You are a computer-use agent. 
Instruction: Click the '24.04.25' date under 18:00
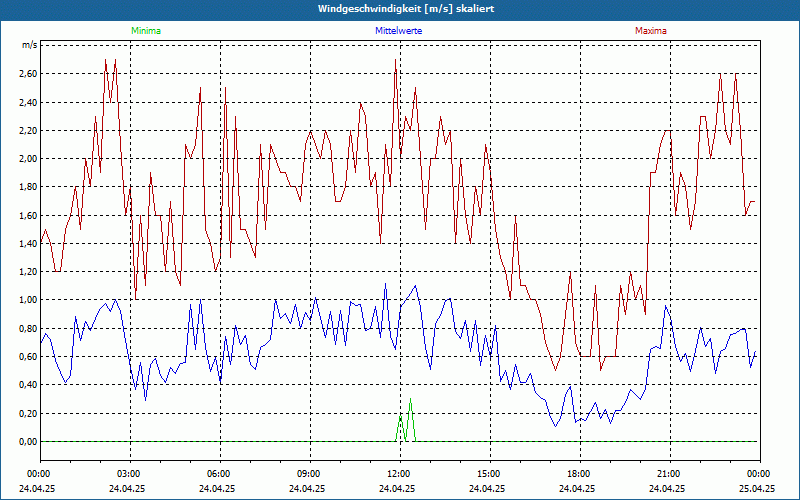[577, 488]
